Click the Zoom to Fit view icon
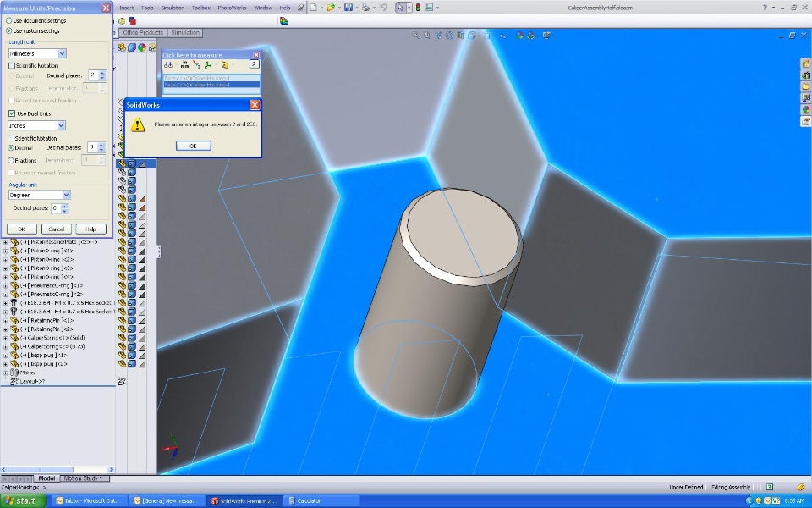 pyautogui.click(x=417, y=36)
